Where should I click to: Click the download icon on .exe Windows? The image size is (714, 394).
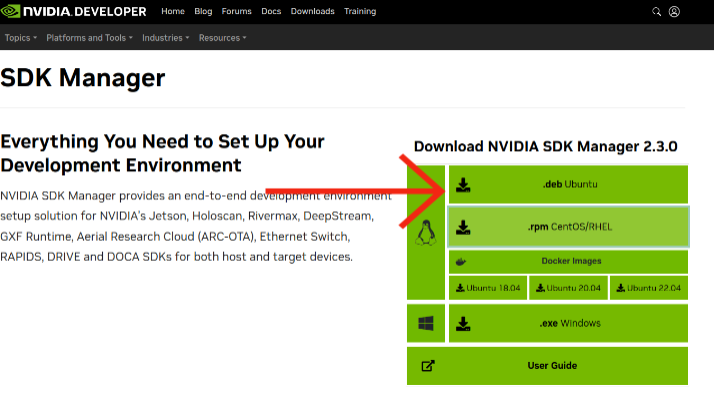(463, 324)
